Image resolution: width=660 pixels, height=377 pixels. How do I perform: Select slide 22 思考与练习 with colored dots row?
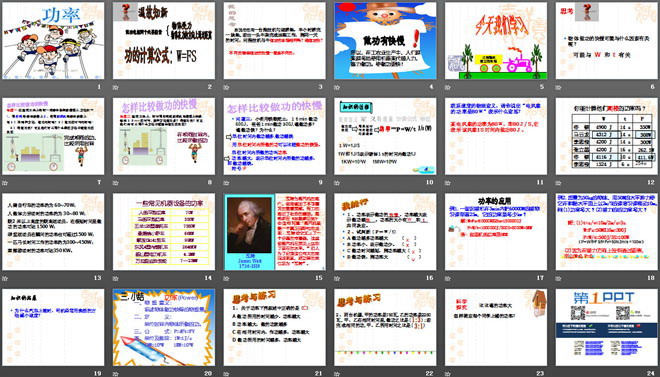tap(385, 327)
